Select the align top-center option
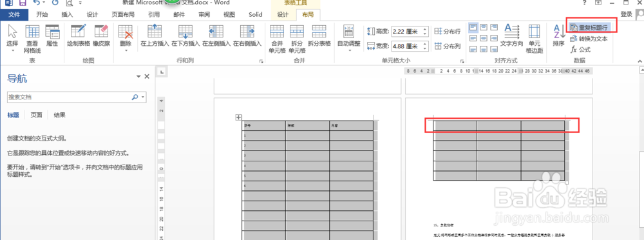This screenshot has height=240, width=644. [x=484, y=28]
